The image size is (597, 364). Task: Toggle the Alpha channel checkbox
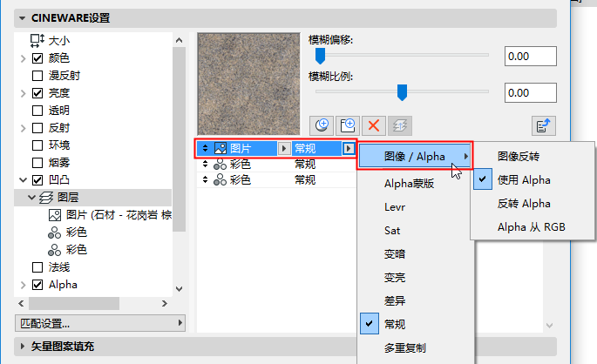coord(37,285)
